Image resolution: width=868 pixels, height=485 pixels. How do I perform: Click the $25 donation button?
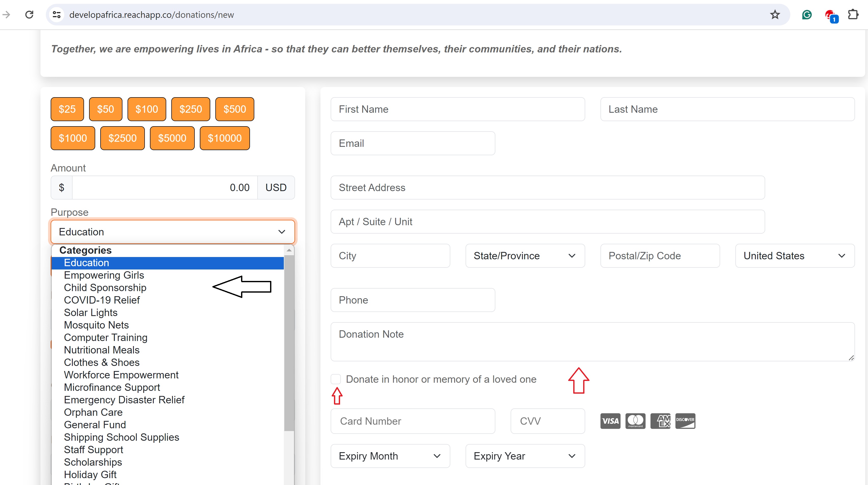[x=67, y=109]
